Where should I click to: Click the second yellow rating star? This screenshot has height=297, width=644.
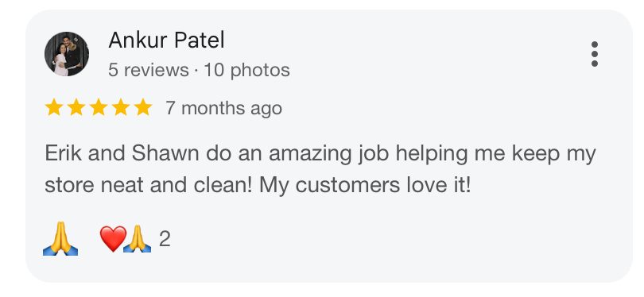(x=76, y=108)
